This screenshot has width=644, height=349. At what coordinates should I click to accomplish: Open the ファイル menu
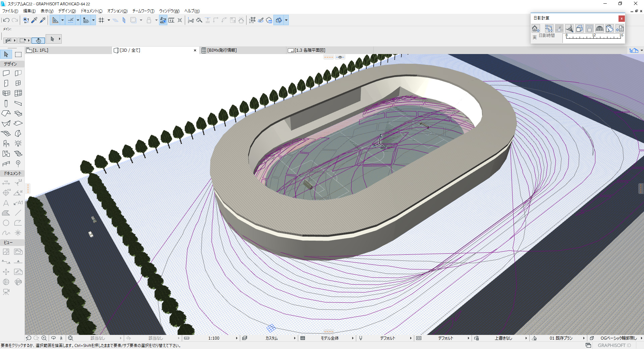10,11
